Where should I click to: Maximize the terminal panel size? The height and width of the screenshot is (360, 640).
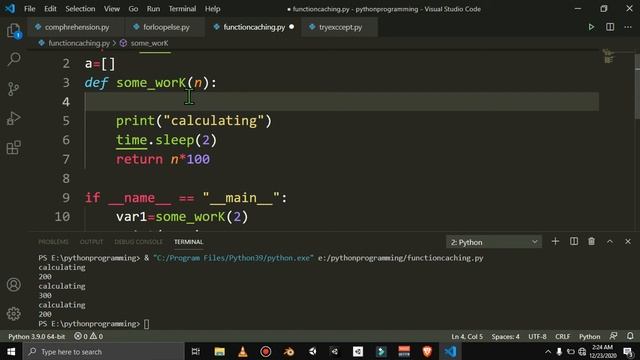point(610,242)
